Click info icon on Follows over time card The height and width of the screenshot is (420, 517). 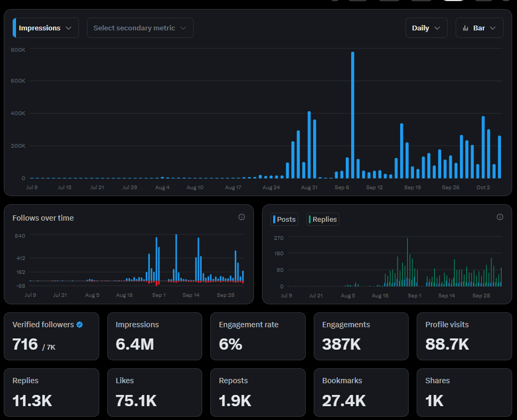pyautogui.click(x=242, y=217)
